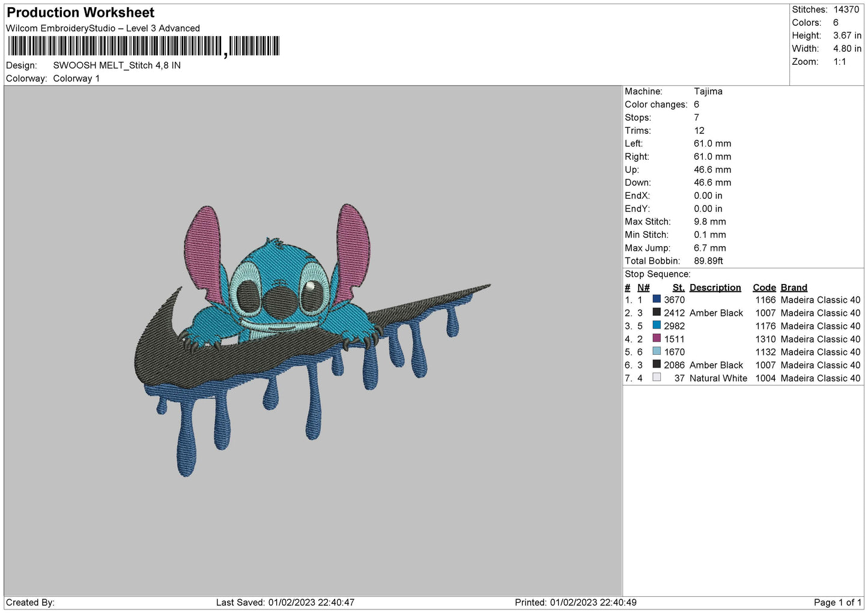
Task: Select the design name SWOOSH MELT_Stitch text
Action: (x=117, y=65)
